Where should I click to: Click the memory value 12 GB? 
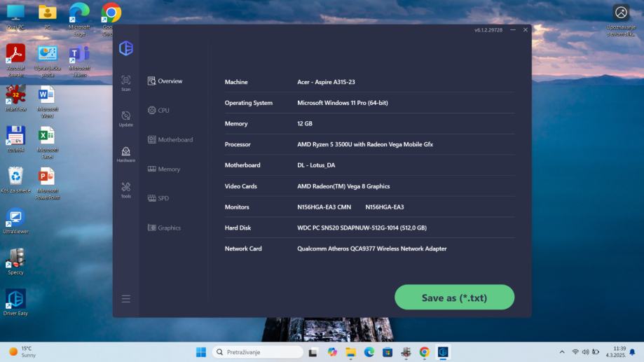point(305,123)
